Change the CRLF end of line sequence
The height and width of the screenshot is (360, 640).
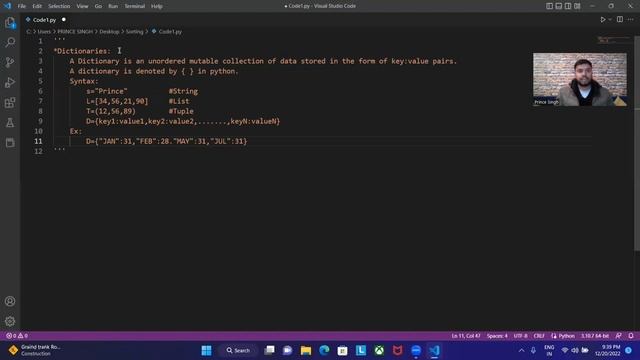click(539, 336)
